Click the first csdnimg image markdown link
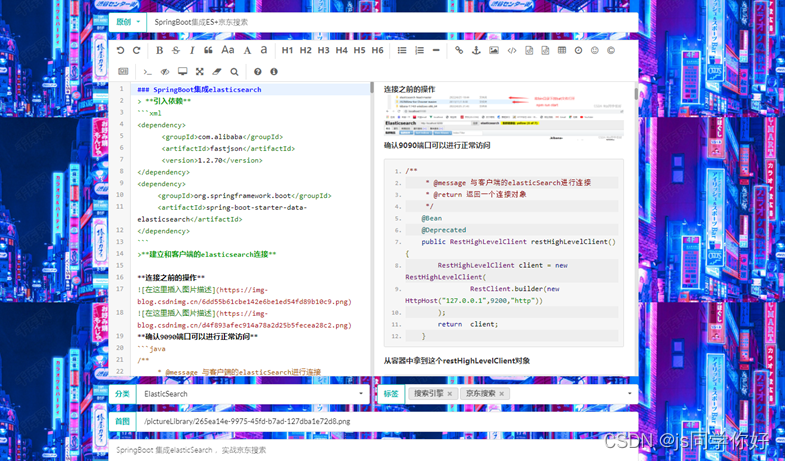Screen dimensions: 785x461 tap(244, 295)
